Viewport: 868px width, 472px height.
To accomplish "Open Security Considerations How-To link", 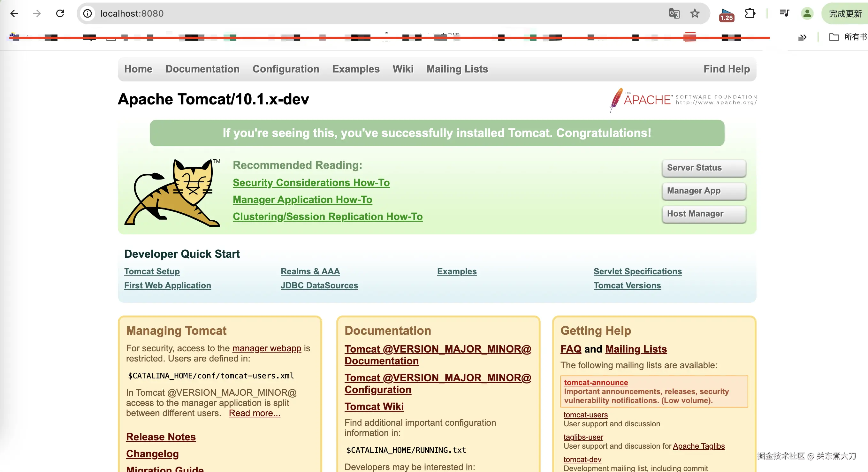I will [311, 183].
